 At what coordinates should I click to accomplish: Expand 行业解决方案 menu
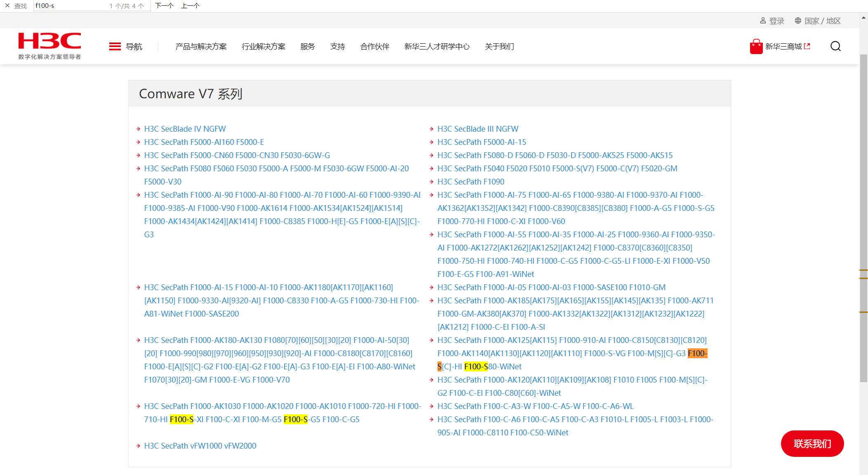263,47
